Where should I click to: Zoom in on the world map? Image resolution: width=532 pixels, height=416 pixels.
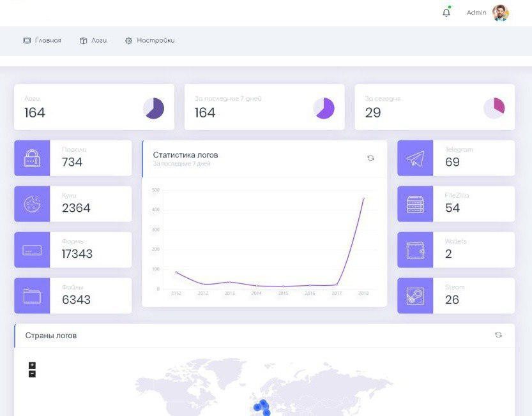(32, 365)
